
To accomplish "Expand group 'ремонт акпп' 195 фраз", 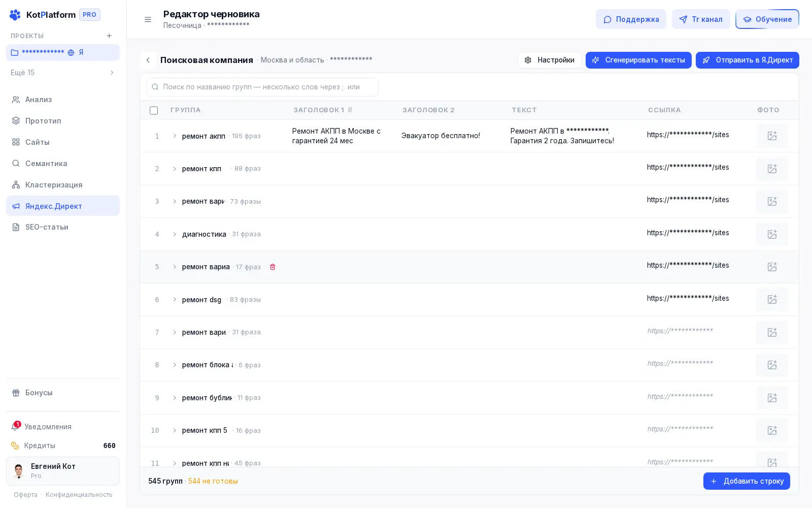I will pyautogui.click(x=175, y=136).
